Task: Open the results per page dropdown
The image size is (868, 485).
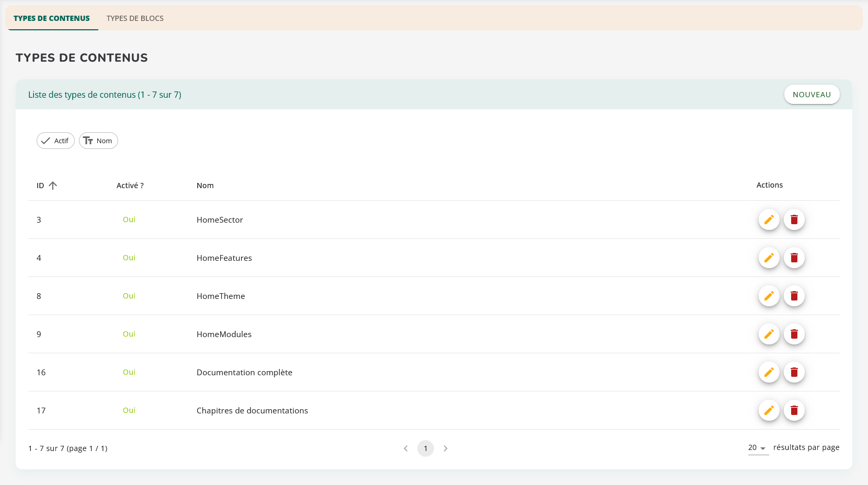Action: [758, 448]
